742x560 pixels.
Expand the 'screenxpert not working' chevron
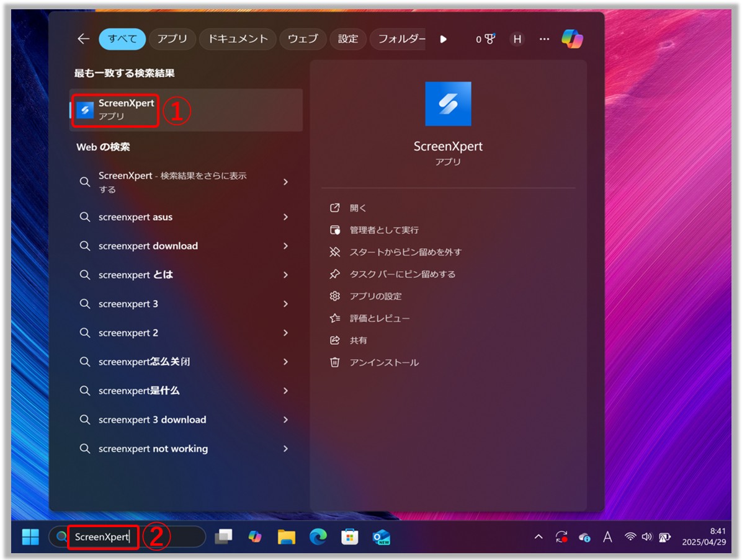point(285,449)
